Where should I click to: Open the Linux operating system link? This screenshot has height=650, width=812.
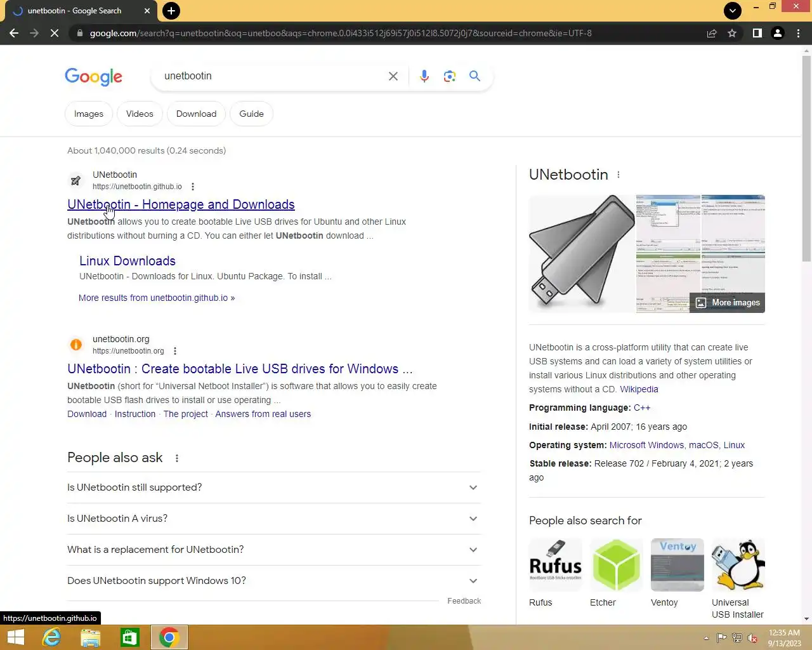click(734, 445)
